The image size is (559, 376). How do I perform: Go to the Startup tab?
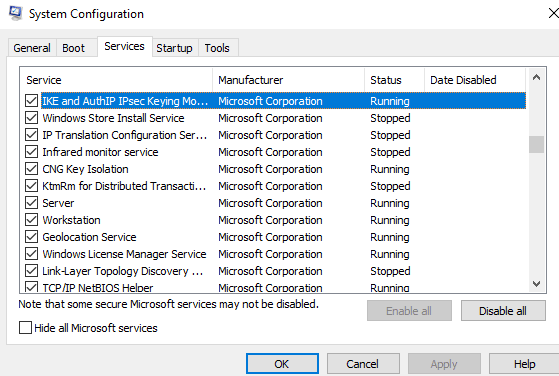point(174,48)
